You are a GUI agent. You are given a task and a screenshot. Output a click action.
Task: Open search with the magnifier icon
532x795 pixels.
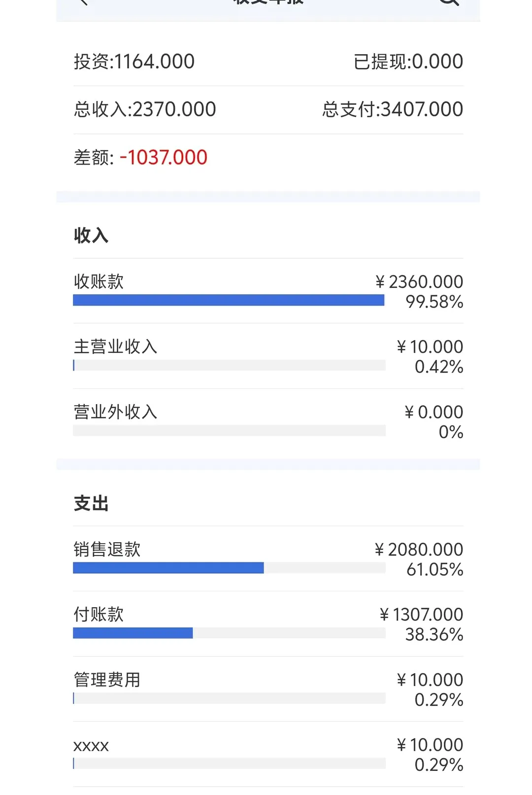(x=449, y=2)
